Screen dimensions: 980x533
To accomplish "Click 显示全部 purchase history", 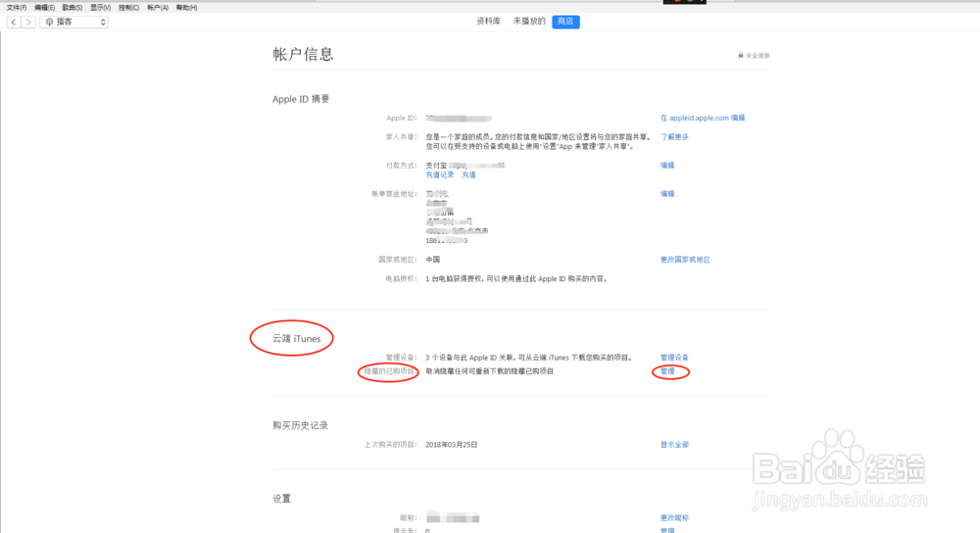I will (x=674, y=445).
